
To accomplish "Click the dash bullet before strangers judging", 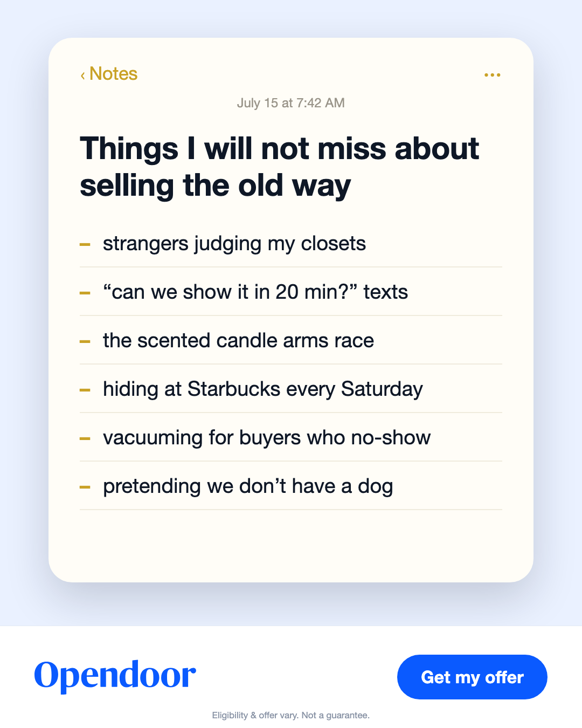I will (85, 244).
